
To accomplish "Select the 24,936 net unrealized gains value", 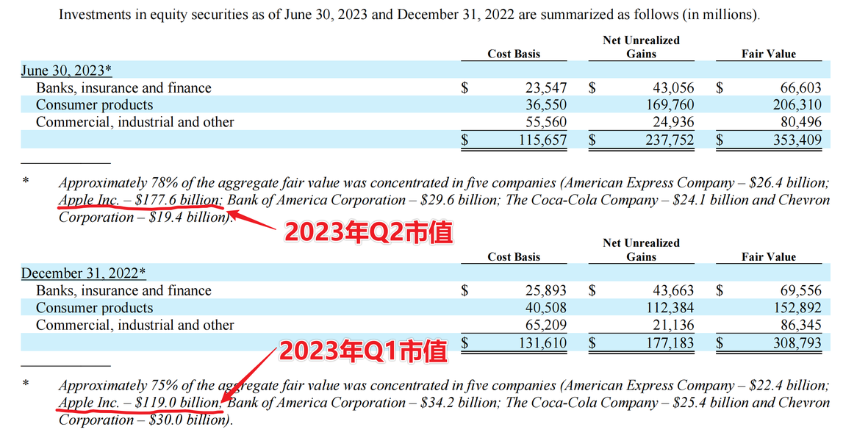I will coord(673,123).
